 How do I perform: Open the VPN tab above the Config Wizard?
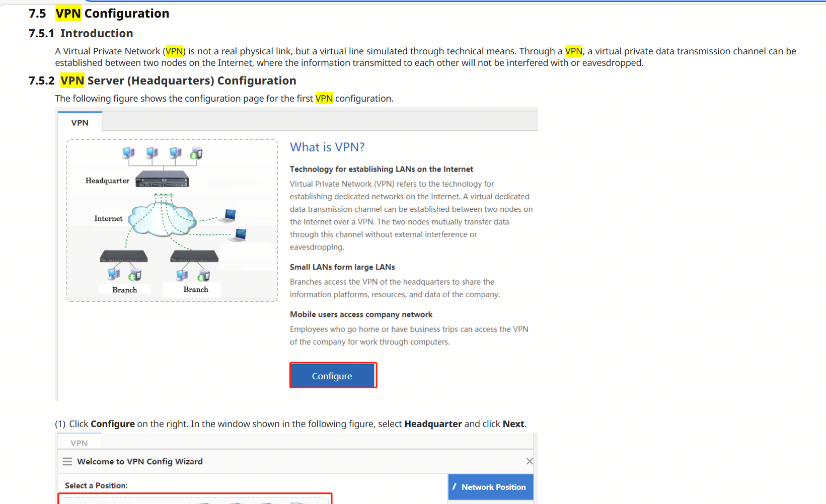tap(79, 443)
